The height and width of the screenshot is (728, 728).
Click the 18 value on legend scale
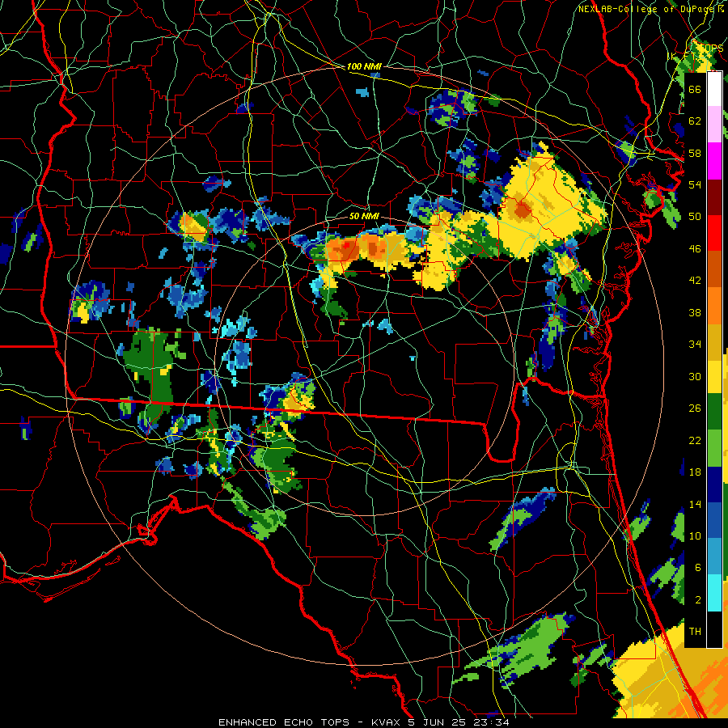[695, 472]
